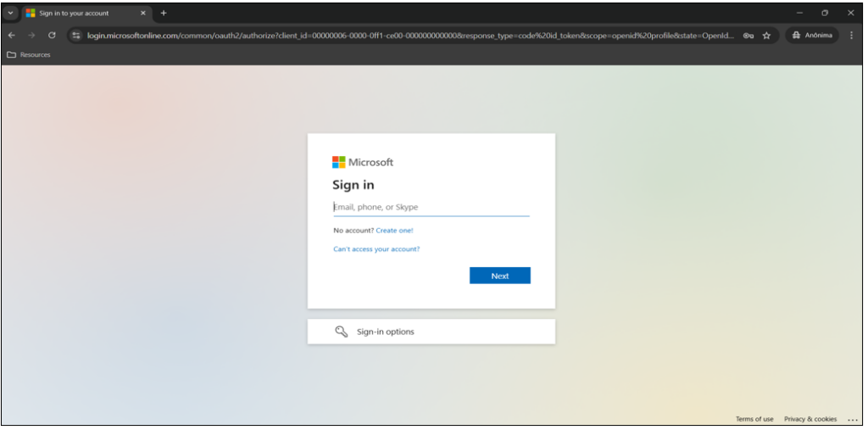Click the Microsoft logo
The image size is (868, 430).
pos(363,162)
